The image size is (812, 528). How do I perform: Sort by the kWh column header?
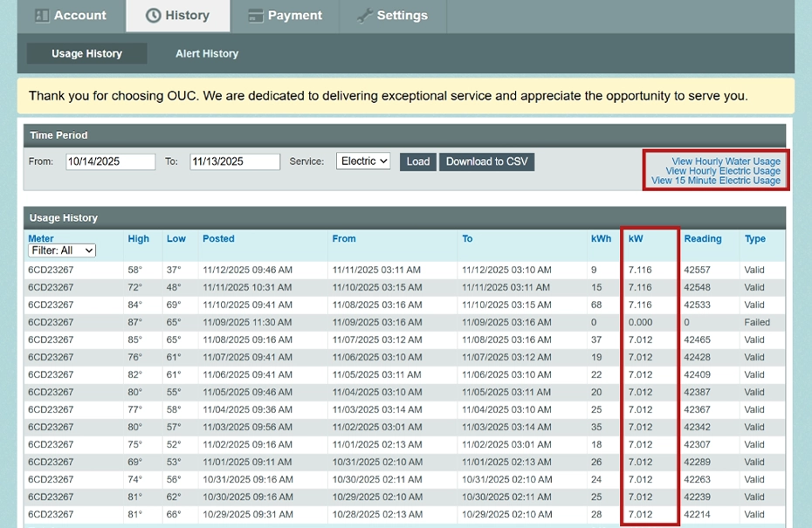pos(601,238)
